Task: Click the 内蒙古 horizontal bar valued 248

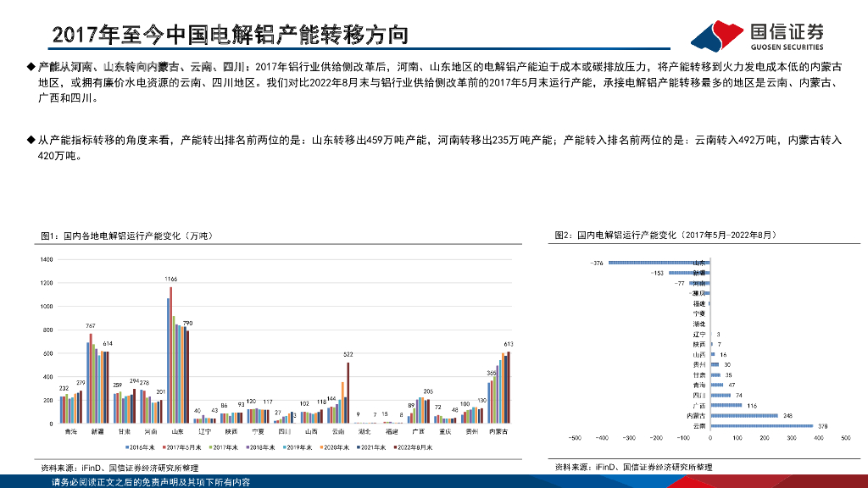Action: (x=743, y=416)
